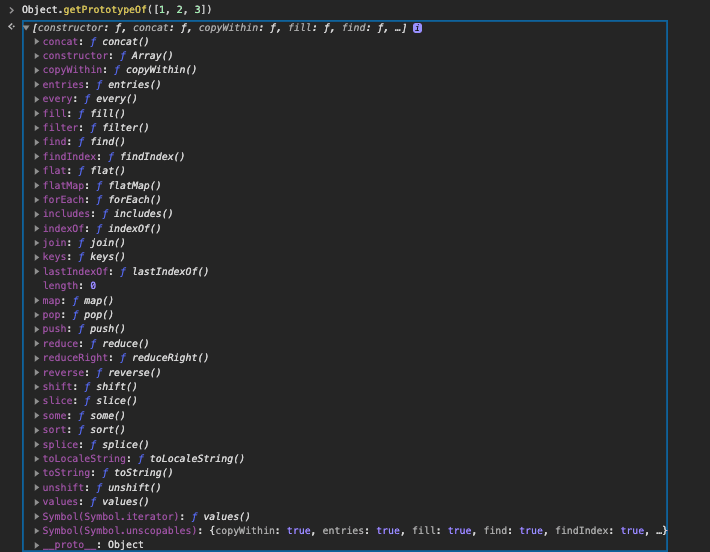Expand the sort function entry
Screen dimensions: 710x552
(37, 430)
